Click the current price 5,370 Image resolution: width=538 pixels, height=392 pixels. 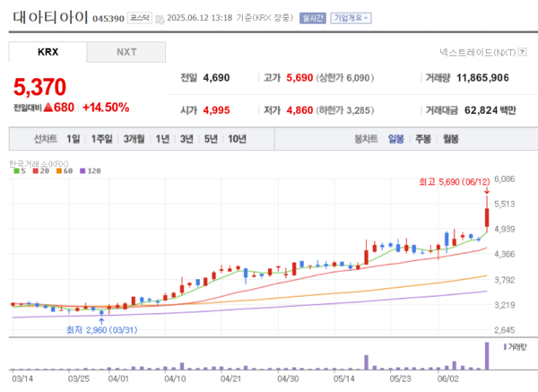[39, 87]
